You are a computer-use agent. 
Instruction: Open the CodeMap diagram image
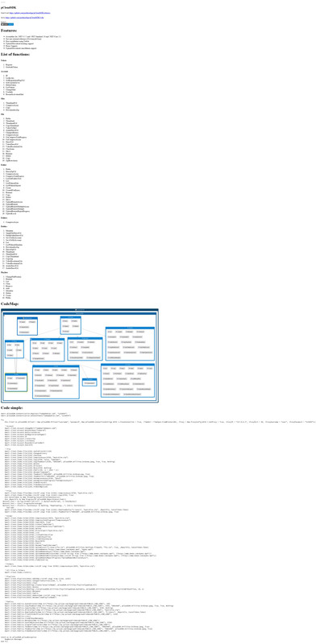click(x=80, y=356)
